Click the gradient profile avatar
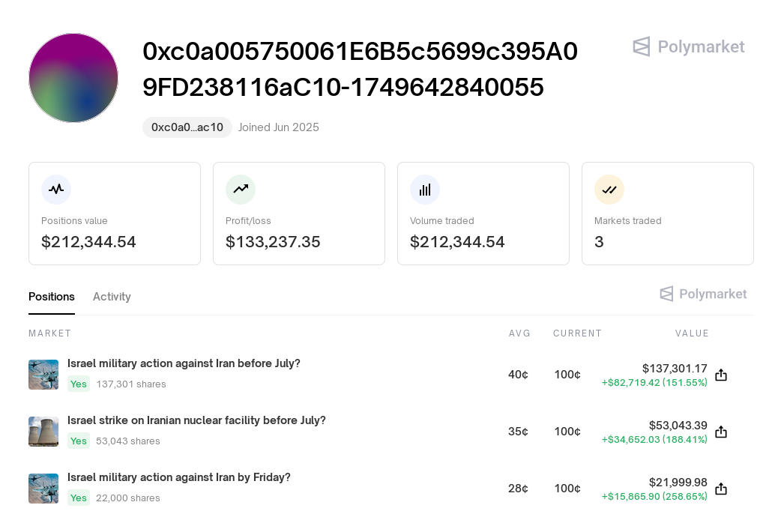 [73, 78]
